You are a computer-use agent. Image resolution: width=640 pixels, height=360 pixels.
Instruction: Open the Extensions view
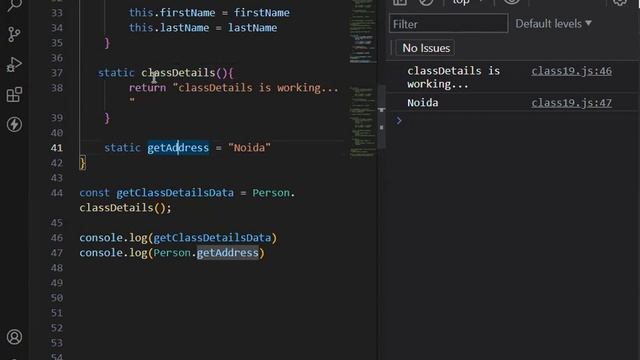tap(14, 95)
